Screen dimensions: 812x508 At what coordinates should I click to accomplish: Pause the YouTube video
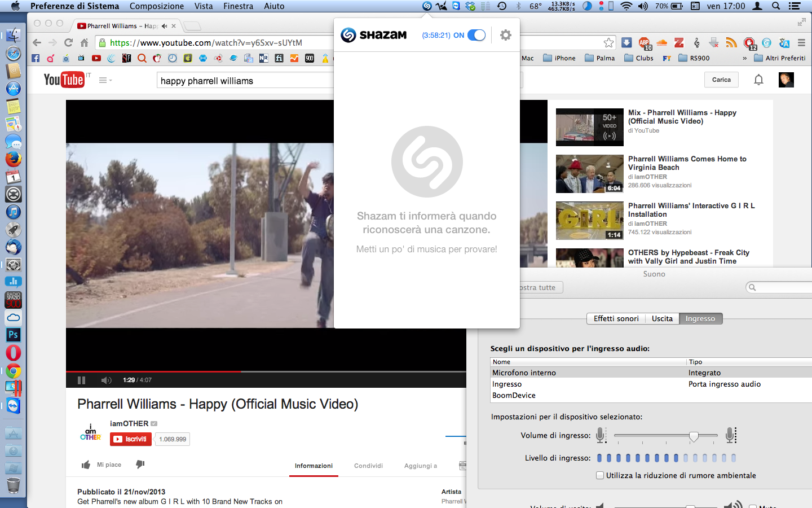pyautogui.click(x=81, y=380)
